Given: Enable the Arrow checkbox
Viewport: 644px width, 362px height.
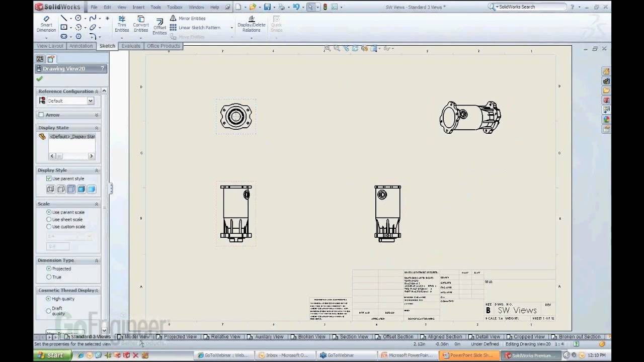Looking at the screenshot, I should [41, 115].
